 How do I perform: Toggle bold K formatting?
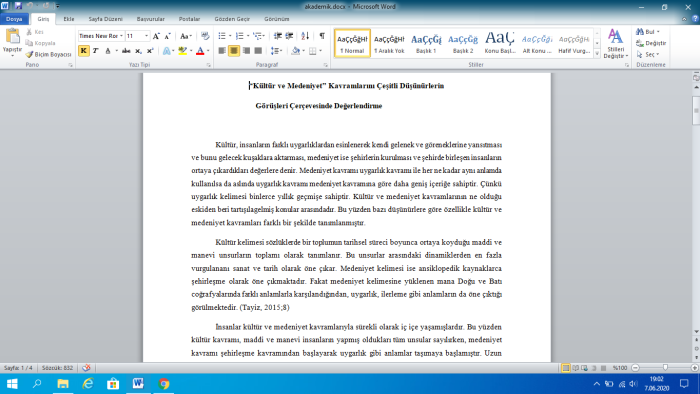click(x=83, y=51)
